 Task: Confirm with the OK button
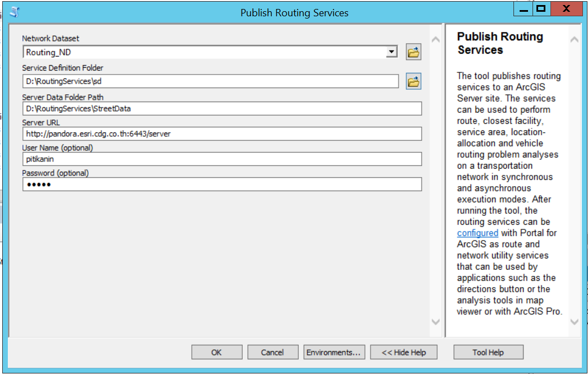click(x=217, y=352)
